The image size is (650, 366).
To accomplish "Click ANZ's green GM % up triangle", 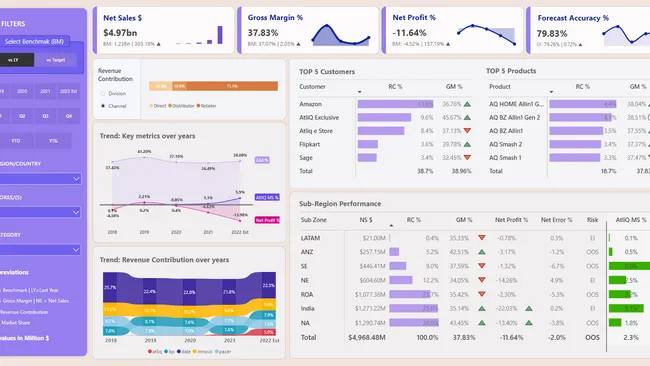I will click(x=482, y=252).
